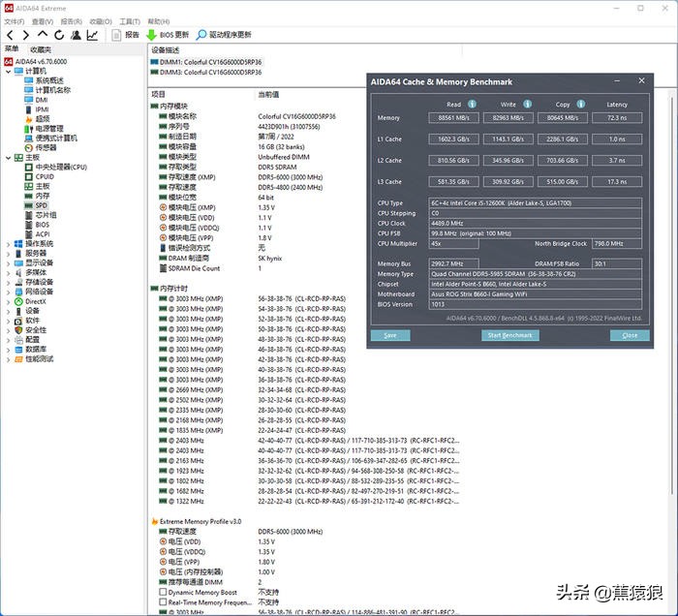Open the 查看(V) menu
This screenshot has height=616, width=678.
[43, 21]
